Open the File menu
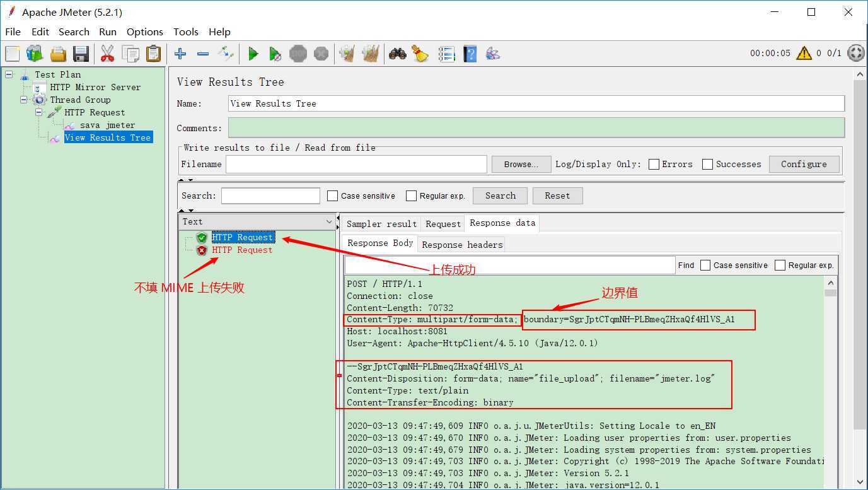 tap(13, 32)
